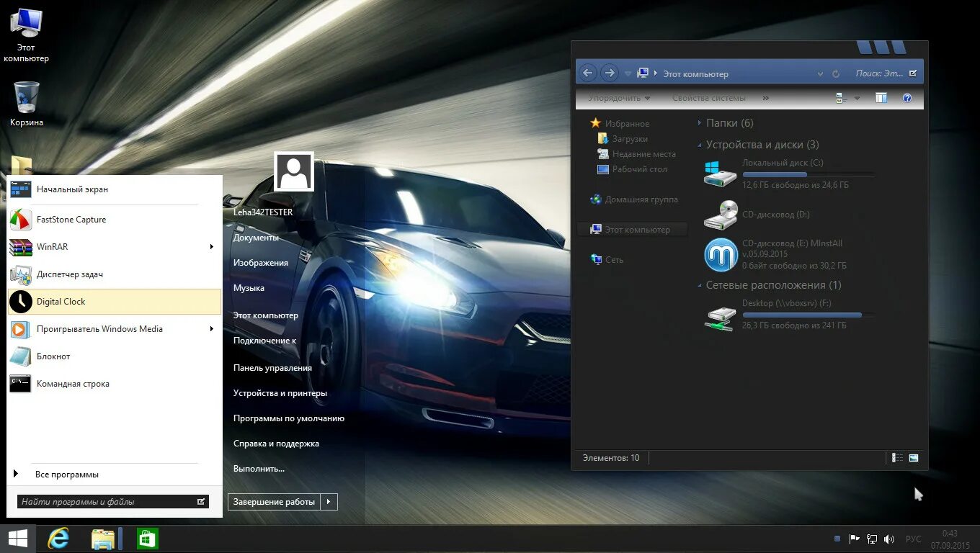Open Internet Explorer from the taskbar
The height and width of the screenshot is (553, 980).
[57, 538]
